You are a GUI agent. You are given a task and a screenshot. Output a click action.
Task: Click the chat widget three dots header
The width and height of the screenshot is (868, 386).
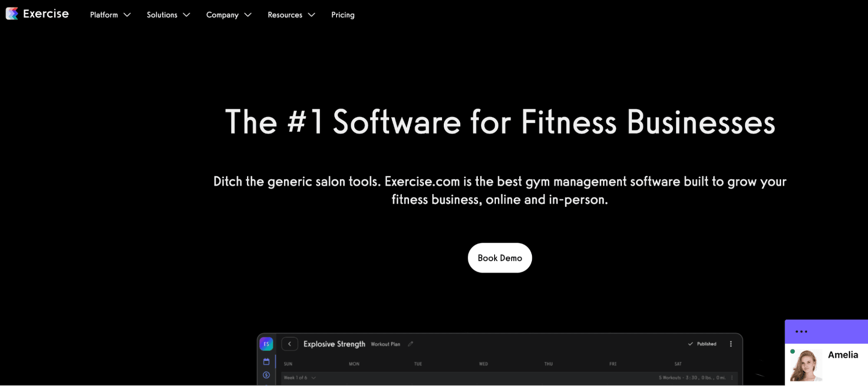click(801, 332)
